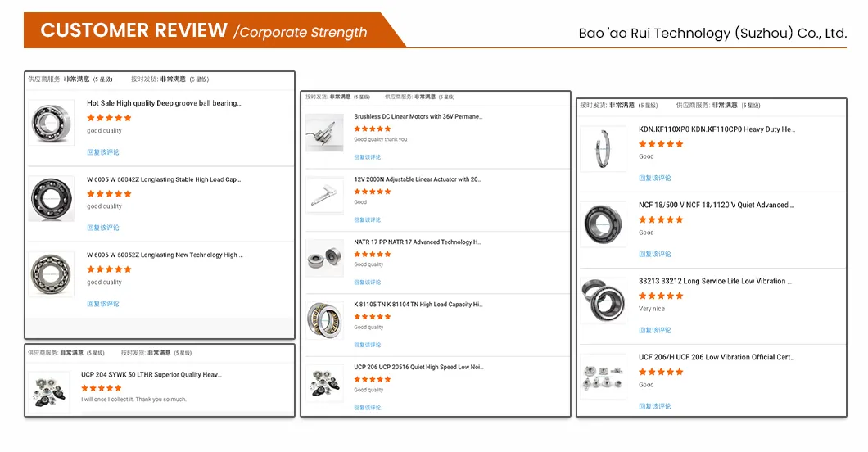Click the Customer Review orange header banner

pyautogui.click(x=205, y=31)
